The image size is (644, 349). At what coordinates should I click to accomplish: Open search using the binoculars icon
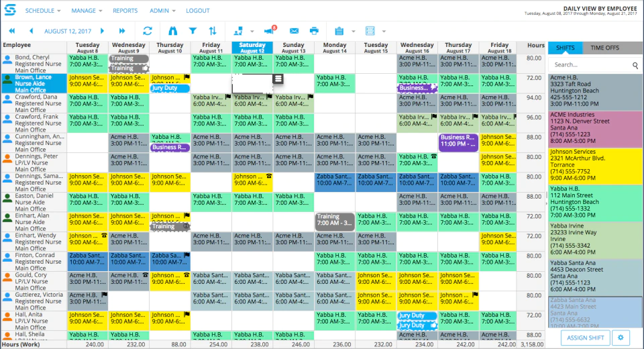click(x=173, y=31)
